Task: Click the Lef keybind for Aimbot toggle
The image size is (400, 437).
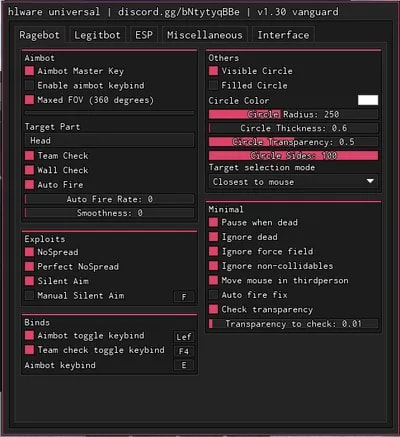Action: 184,337
